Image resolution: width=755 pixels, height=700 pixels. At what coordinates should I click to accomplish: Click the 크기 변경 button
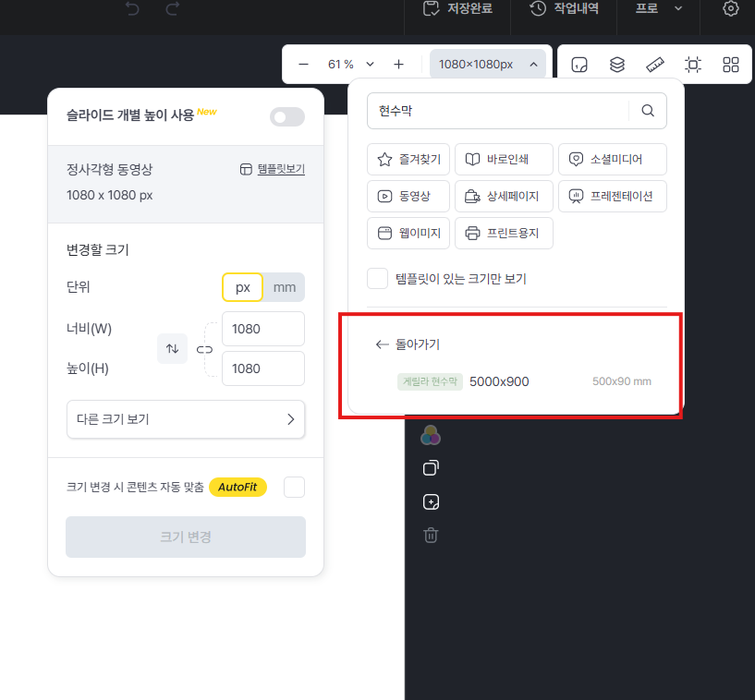(x=186, y=537)
